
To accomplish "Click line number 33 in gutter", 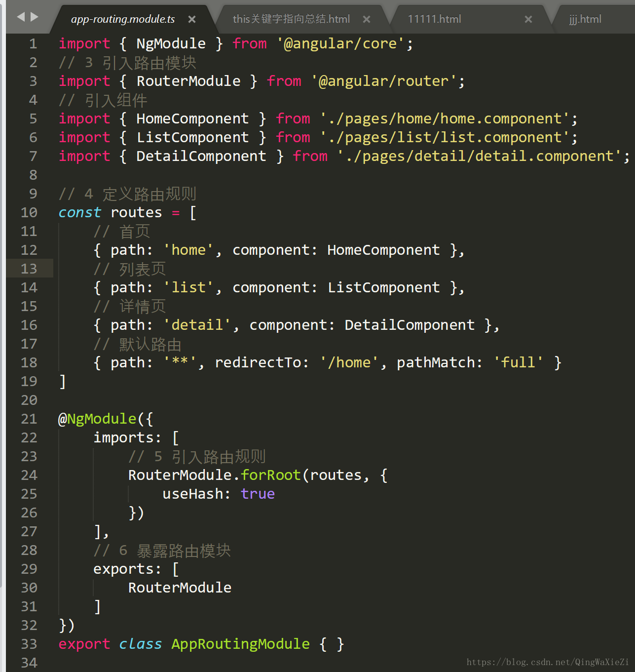I will (x=29, y=644).
